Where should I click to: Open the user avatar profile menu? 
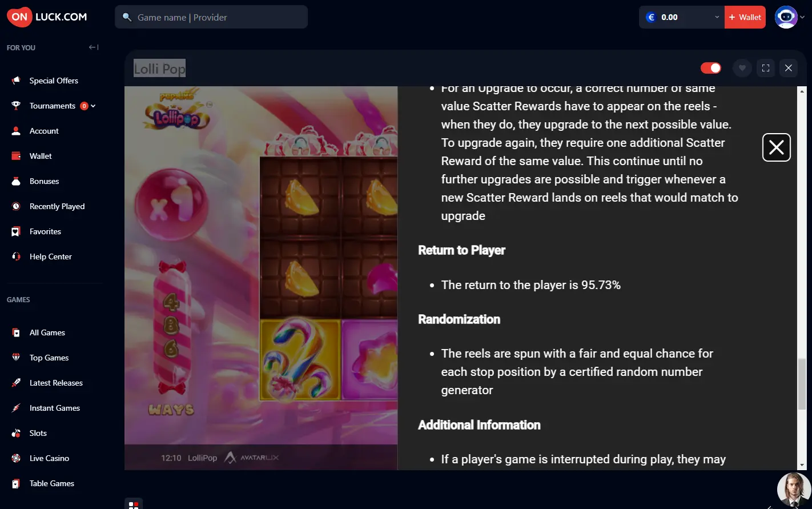coord(786,17)
